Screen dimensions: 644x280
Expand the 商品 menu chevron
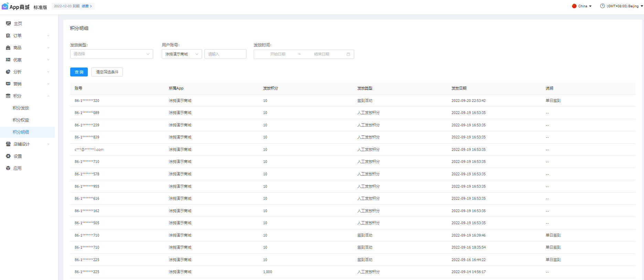tap(48, 48)
